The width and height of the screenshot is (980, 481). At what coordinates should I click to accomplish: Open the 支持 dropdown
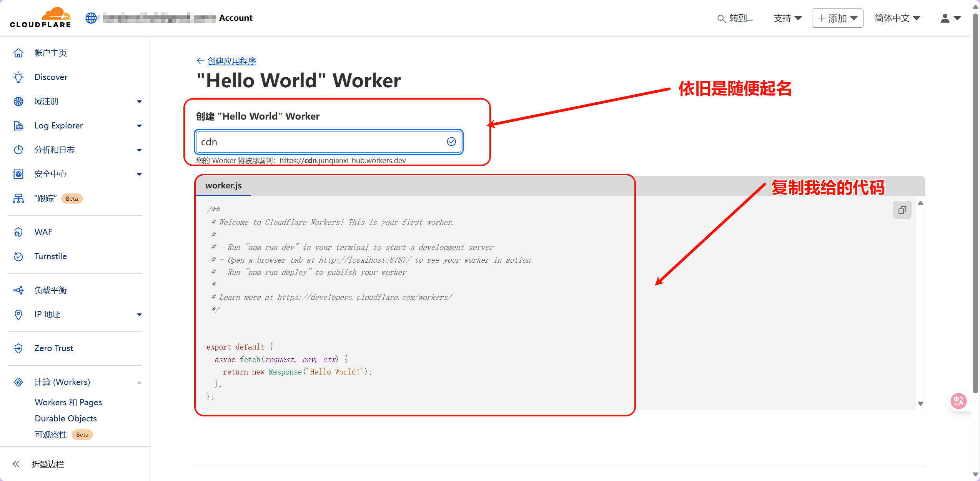pos(788,18)
